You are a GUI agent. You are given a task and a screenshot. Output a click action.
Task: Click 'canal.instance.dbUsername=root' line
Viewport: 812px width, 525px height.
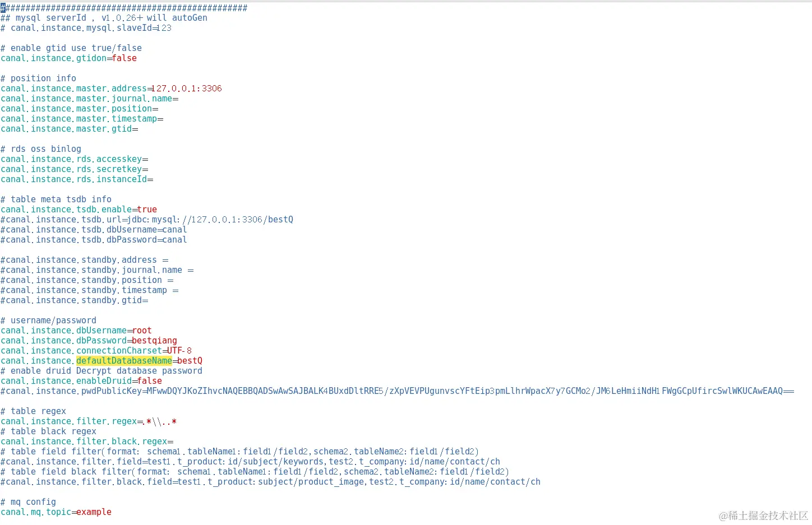pyautogui.click(x=76, y=331)
